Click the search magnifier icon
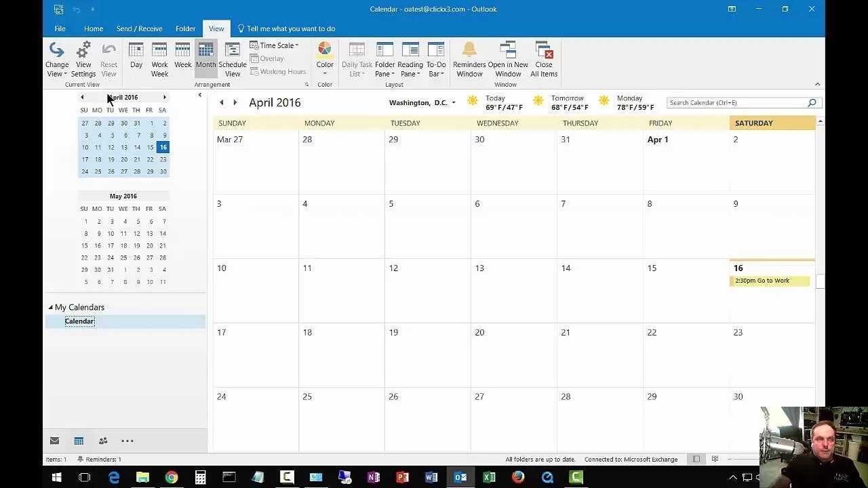The height and width of the screenshot is (488, 868). [x=812, y=102]
